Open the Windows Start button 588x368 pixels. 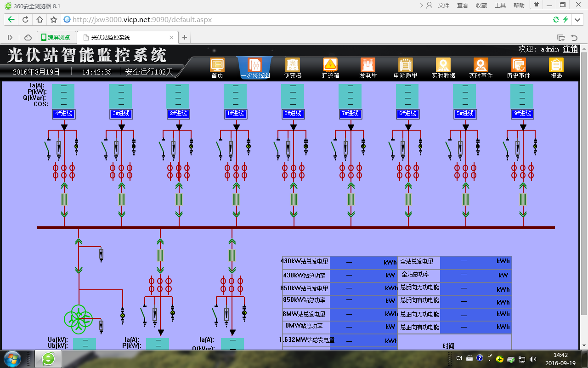pos(12,359)
